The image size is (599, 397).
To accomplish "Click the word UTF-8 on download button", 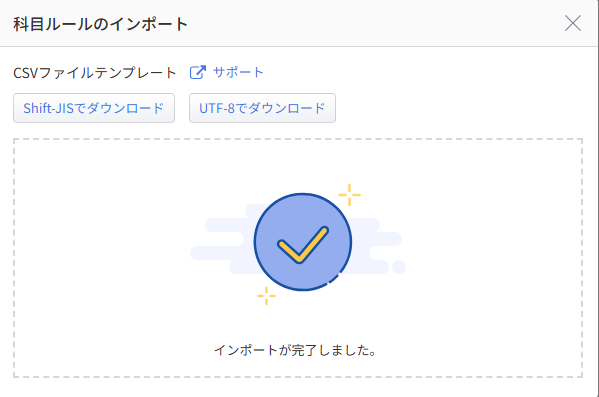I will [217, 108].
